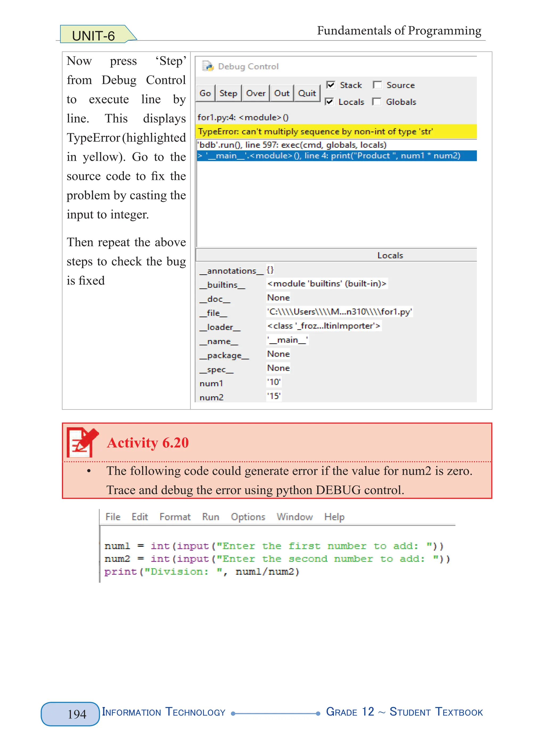
Task: Click the for1.py:4: <module>() status text
Action: point(243,117)
